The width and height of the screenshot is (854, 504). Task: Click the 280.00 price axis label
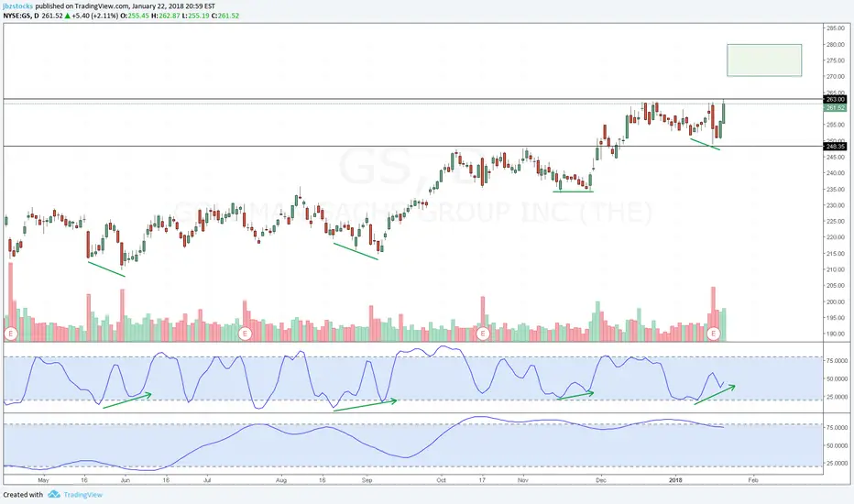pos(836,45)
